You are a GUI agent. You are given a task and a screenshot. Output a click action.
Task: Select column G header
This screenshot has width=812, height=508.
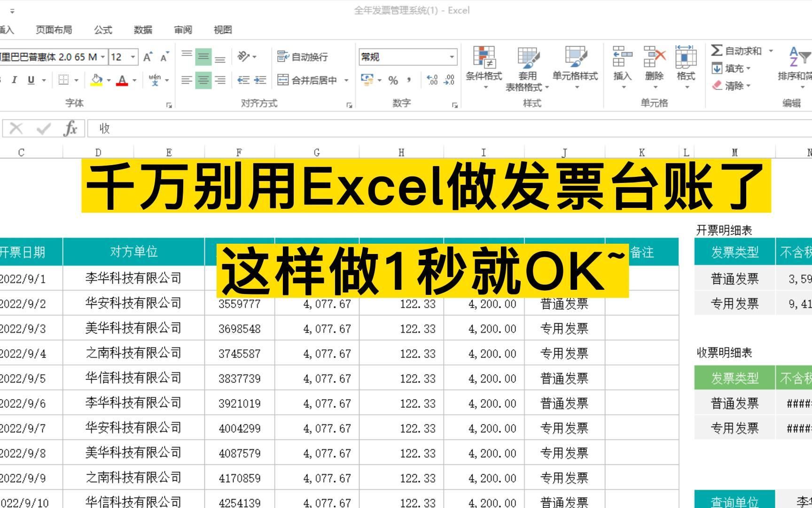(317, 152)
